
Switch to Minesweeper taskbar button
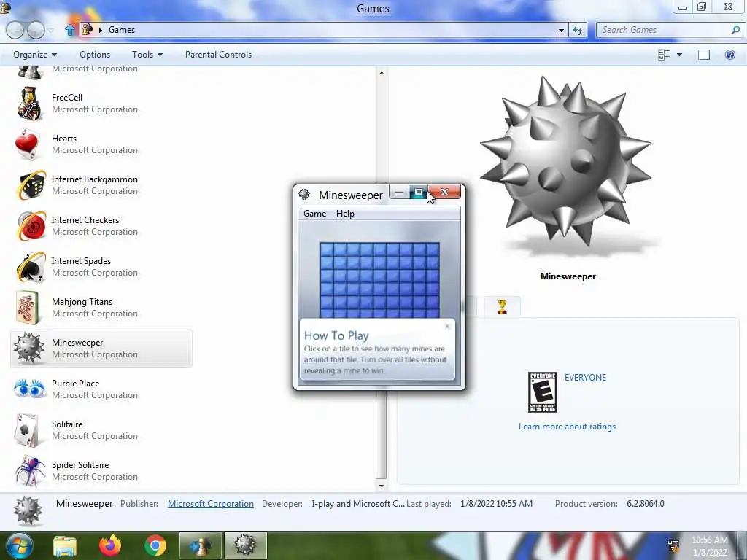point(245,545)
